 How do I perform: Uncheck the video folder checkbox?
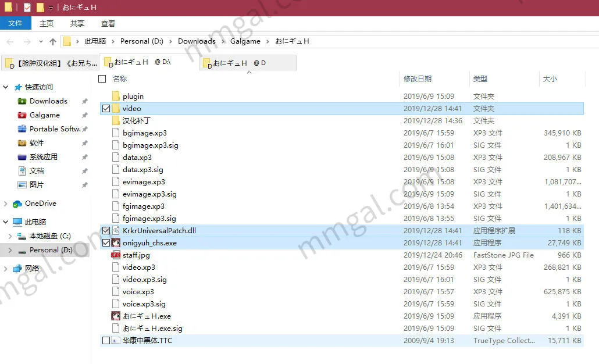point(106,109)
